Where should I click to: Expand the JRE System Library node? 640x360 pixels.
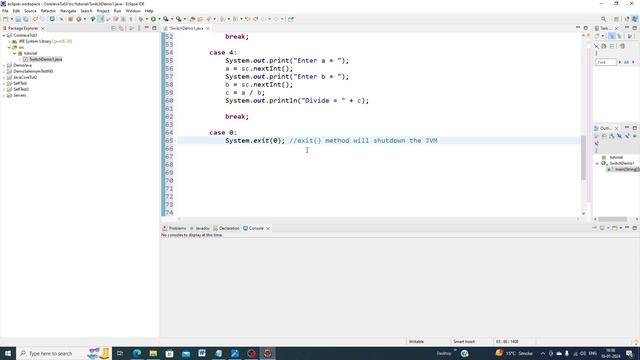(9, 41)
